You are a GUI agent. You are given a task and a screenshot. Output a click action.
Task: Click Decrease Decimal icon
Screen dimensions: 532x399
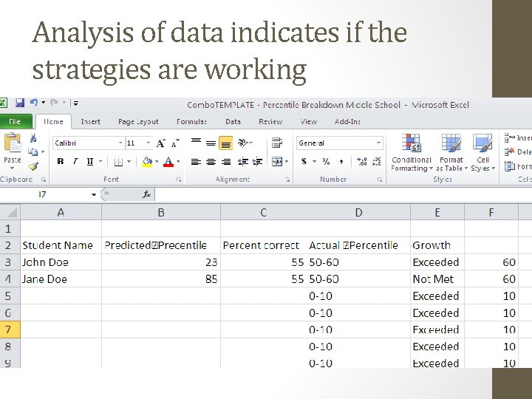(377, 162)
